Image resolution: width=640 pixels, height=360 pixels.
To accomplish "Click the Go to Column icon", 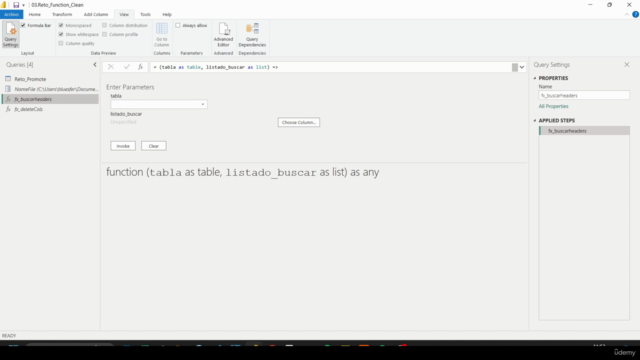I will coord(162,35).
